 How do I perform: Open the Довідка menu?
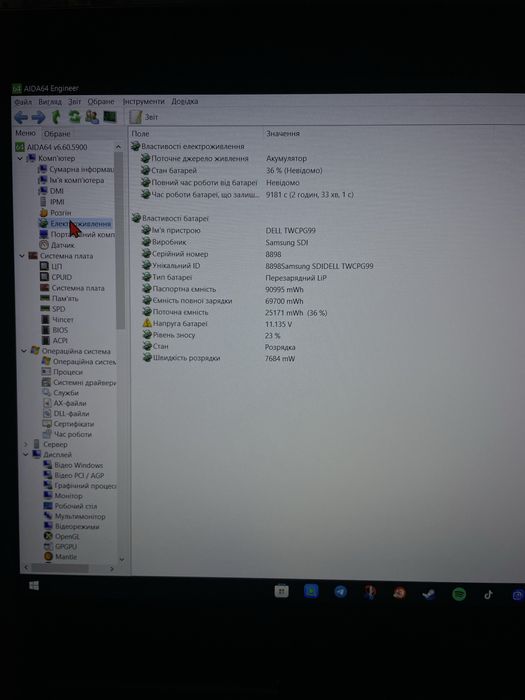point(184,102)
